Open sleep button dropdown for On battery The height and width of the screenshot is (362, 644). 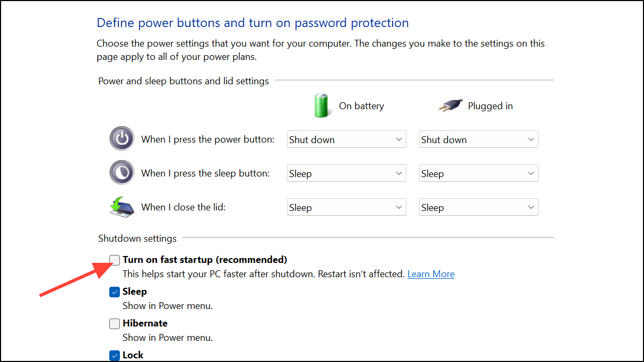pyautogui.click(x=346, y=173)
